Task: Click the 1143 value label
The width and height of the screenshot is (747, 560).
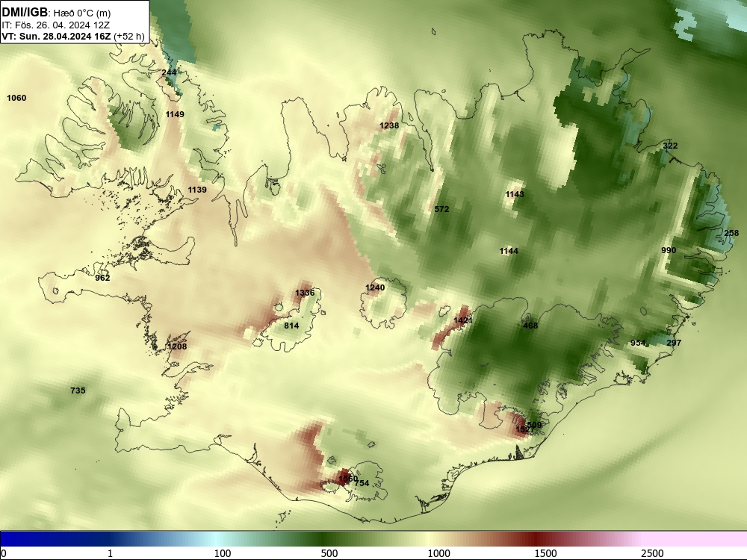Action: click(515, 194)
